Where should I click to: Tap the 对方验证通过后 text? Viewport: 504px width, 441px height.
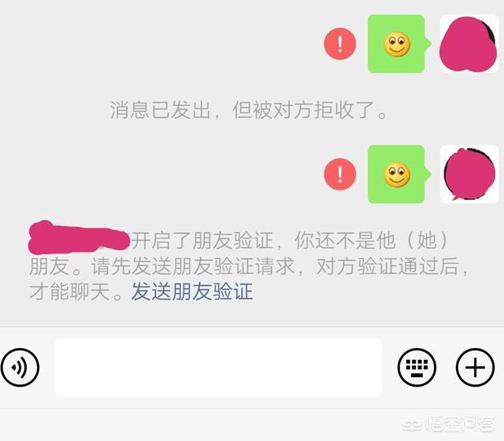click(x=387, y=266)
